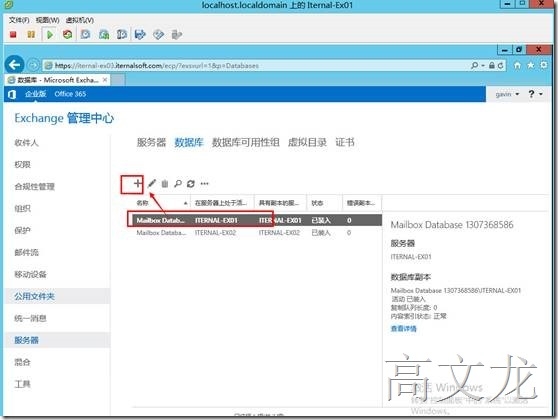Click the snapshot manager toolbar icon
Image resolution: width=558 pixels, height=420 pixels.
click(122, 35)
